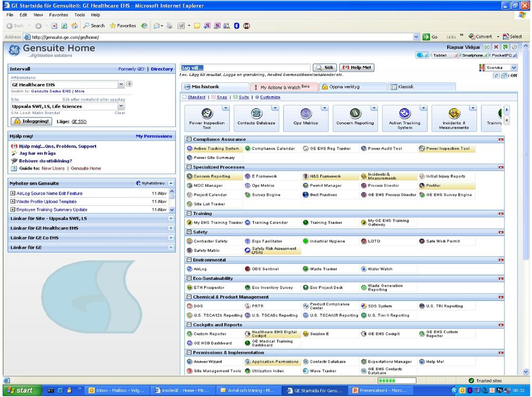The height and width of the screenshot is (397, 532).
Task: Click the Custom Reporter icon
Action: (x=190, y=334)
